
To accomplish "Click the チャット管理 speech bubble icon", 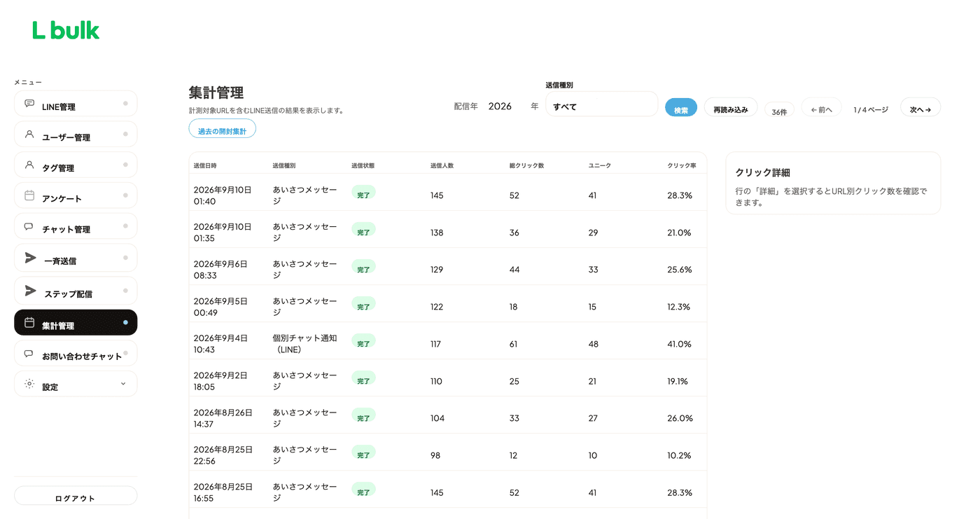I will [x=29, y=226].
